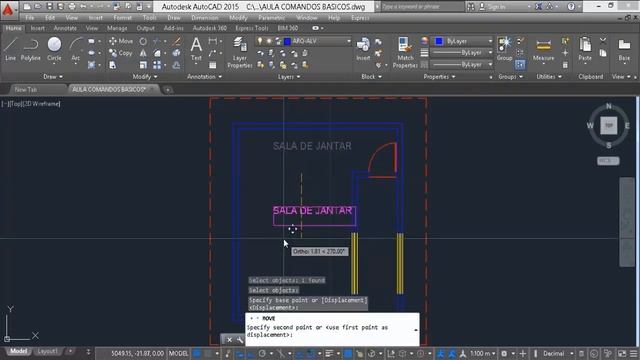Toggle polar tracking in status bar
Viewport: 640px width, 360px height.
pos(262,353)
